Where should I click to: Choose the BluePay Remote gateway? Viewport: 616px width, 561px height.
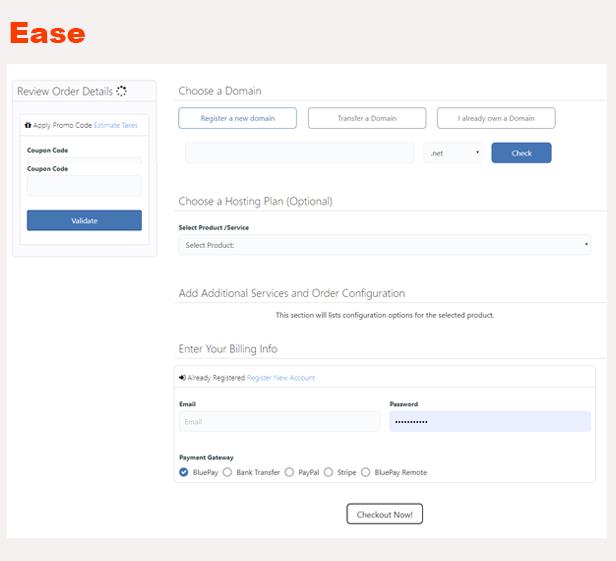pos(365,472)
